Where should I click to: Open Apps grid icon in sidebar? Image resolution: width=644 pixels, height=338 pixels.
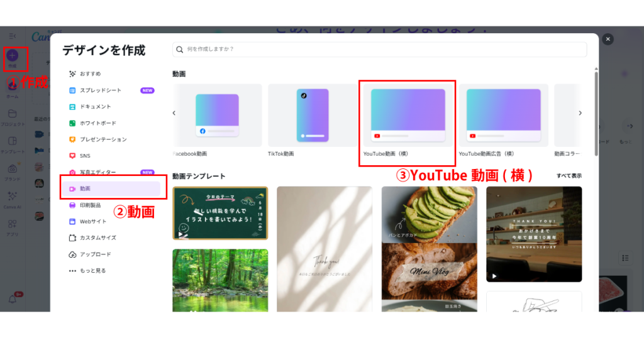click(x=13, y=224)
